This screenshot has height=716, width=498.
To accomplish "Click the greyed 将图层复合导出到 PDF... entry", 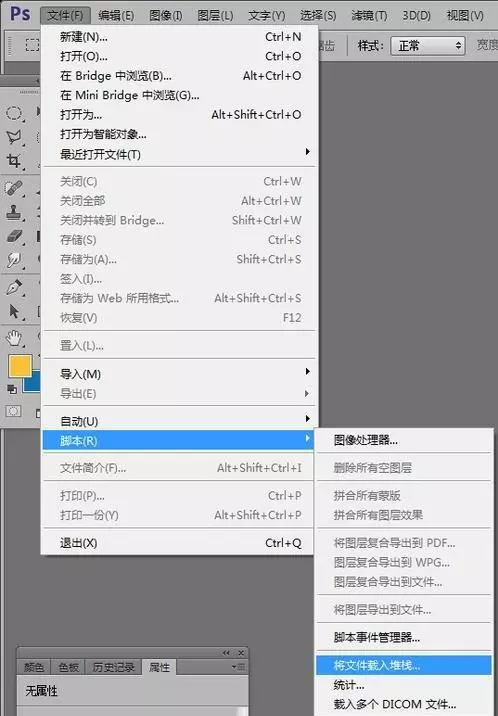I will pos(404,543).
